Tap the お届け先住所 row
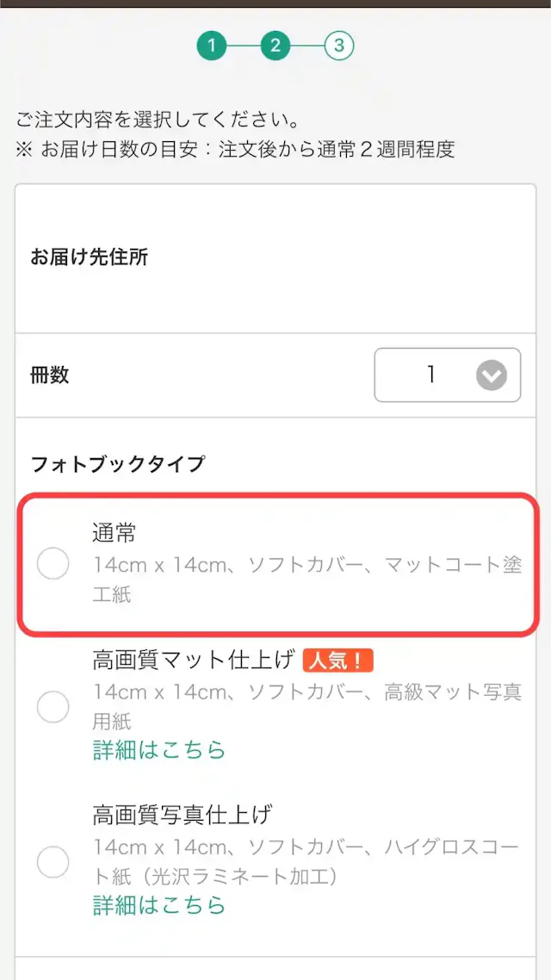 (x=275, y=257)
